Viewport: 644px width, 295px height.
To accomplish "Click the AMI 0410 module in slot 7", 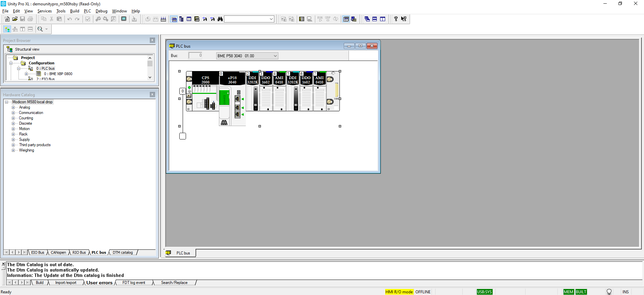I will coord(320,91).
